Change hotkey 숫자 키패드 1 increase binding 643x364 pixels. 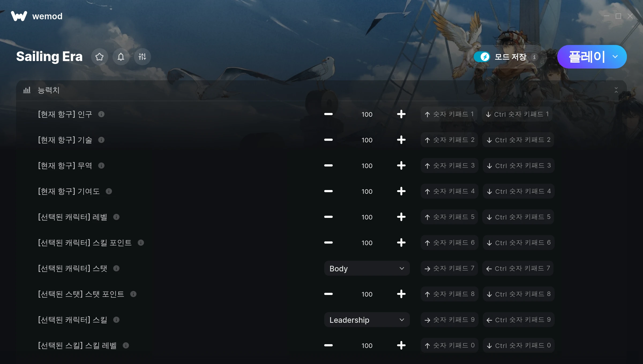coord(449,114)
